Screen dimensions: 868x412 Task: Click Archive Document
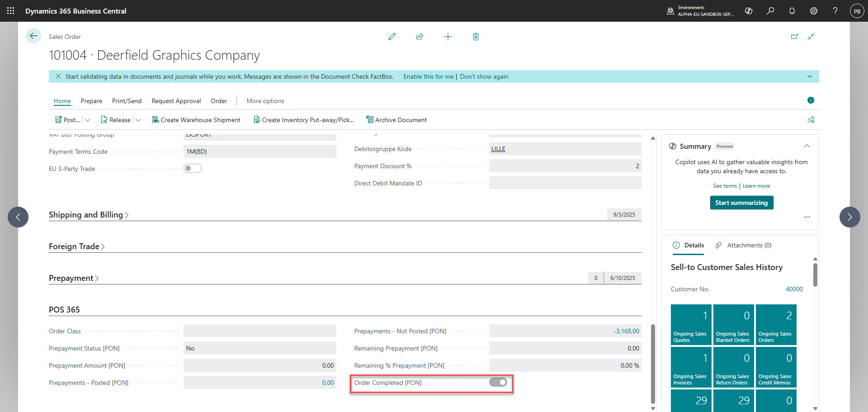point(396,120)
